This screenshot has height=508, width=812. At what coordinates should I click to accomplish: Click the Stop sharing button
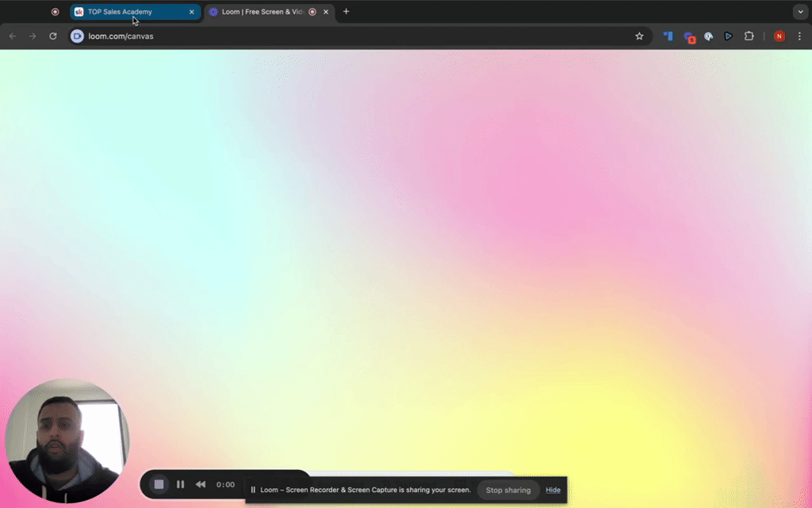click(x=508, y=490)
